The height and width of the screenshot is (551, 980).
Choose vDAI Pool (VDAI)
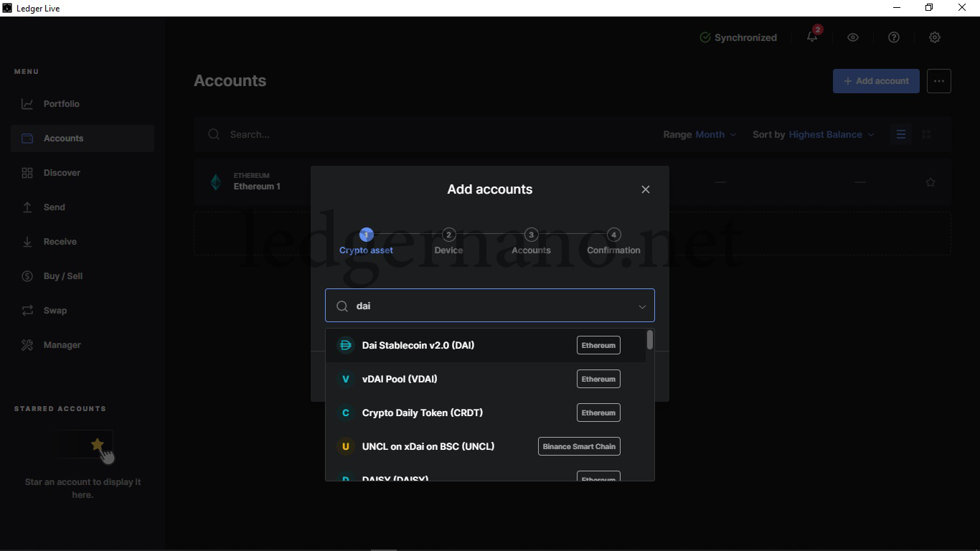[x=486, y=379]
